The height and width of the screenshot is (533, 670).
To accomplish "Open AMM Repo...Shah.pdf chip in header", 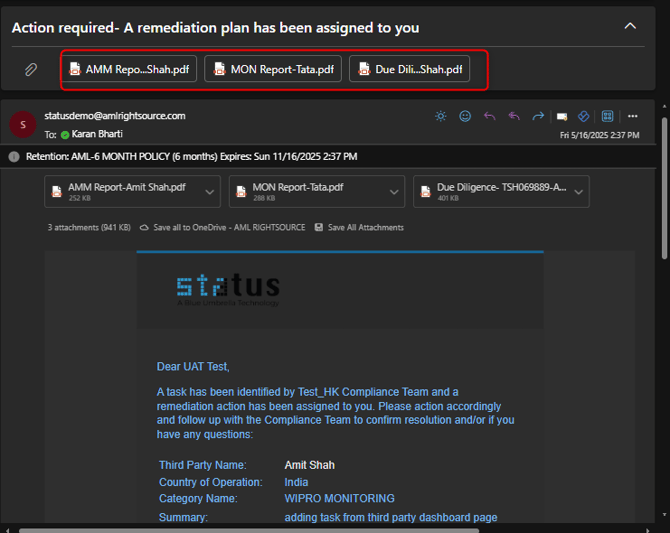I will (x=130, y=69).
